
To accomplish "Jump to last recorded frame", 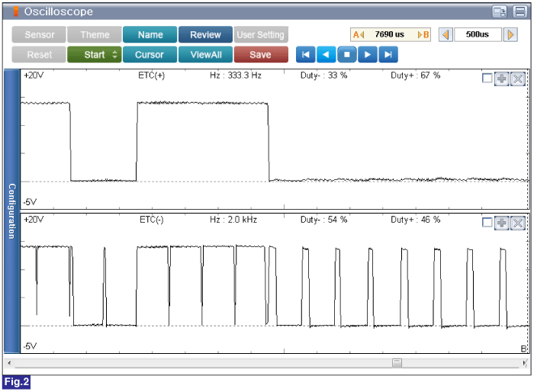I will [x=388, y=54].
